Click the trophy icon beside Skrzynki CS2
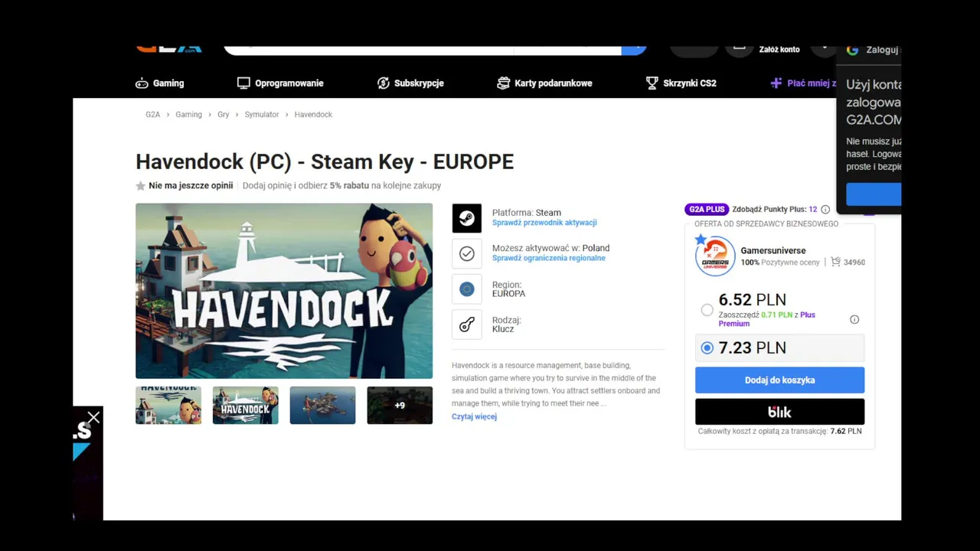This screenshot has height=551, width=980. [x=652, y=83]
